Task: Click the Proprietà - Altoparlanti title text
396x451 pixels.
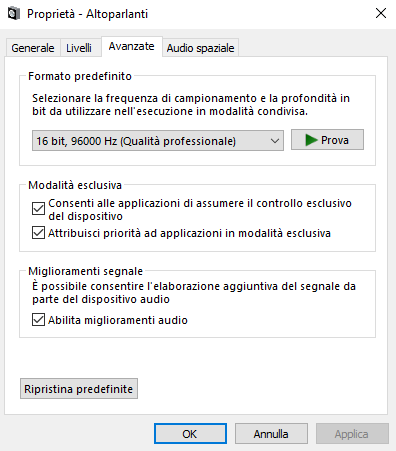Action: coord(87,14)
